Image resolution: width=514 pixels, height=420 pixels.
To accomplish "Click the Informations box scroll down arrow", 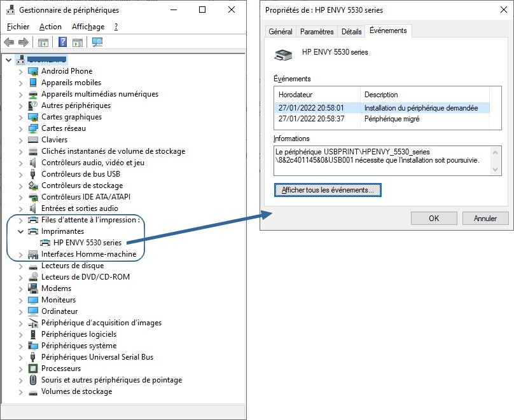I will click(x=496, y=170).
